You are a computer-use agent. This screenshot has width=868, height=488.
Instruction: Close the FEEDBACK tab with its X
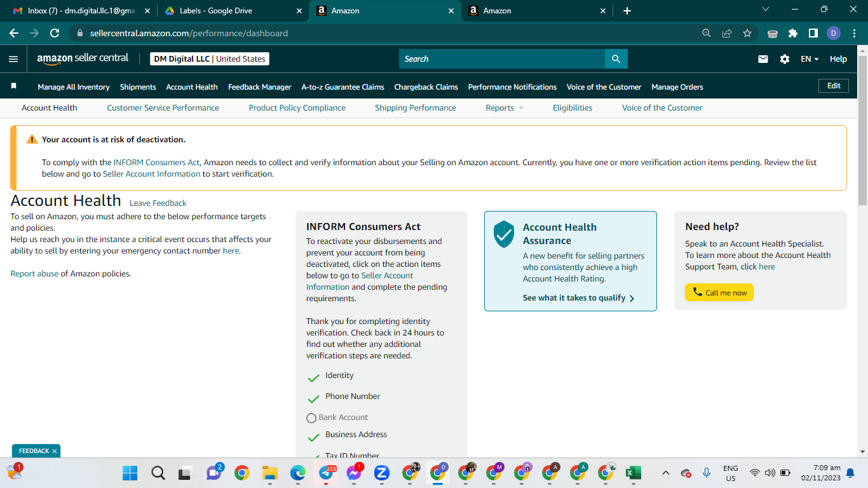pyautogui.click(x=55, y=451)
